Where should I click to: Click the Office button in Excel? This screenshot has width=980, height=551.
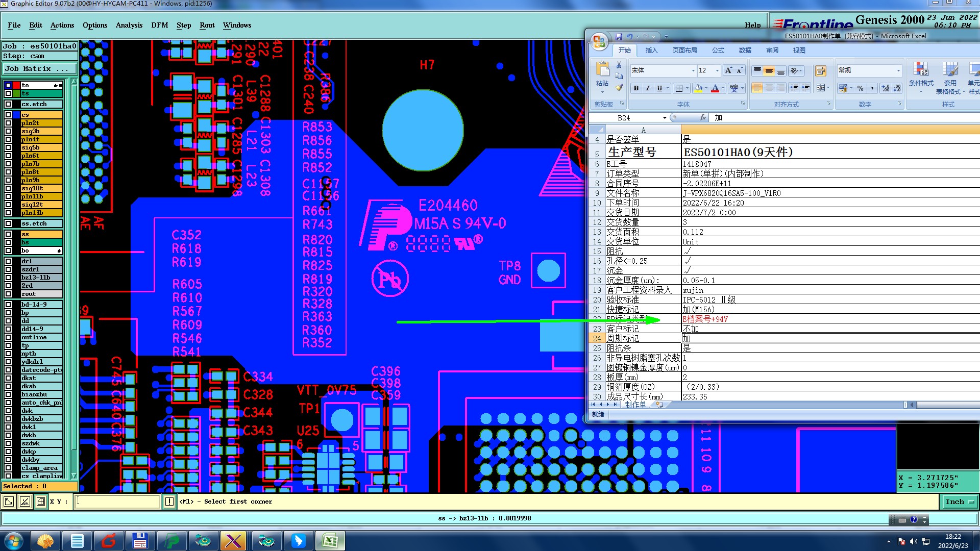(599, 41)
